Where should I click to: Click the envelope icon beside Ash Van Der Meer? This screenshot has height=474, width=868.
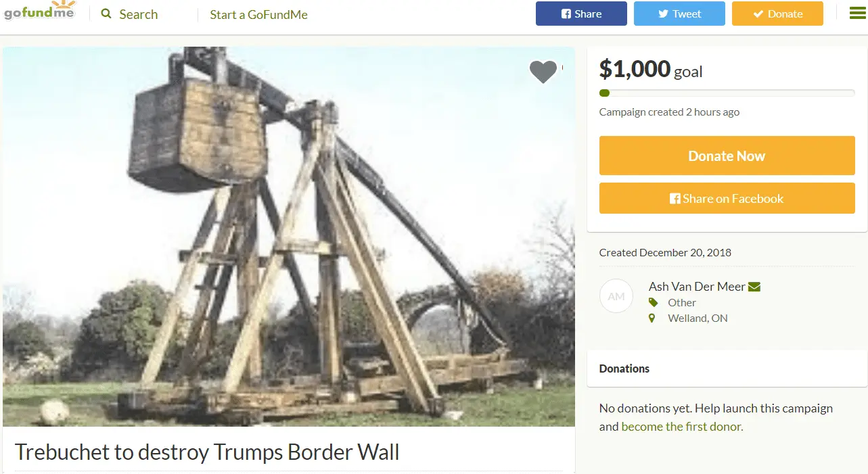point(754,287)
